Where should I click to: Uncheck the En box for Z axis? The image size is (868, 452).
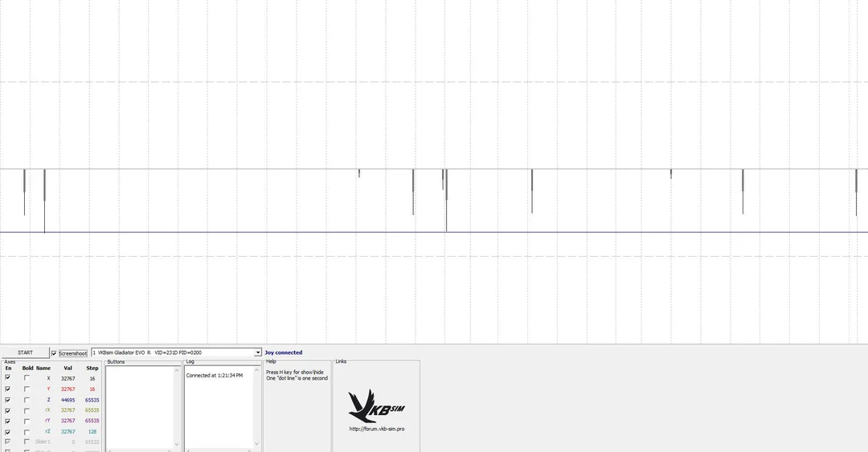[8, 399]
